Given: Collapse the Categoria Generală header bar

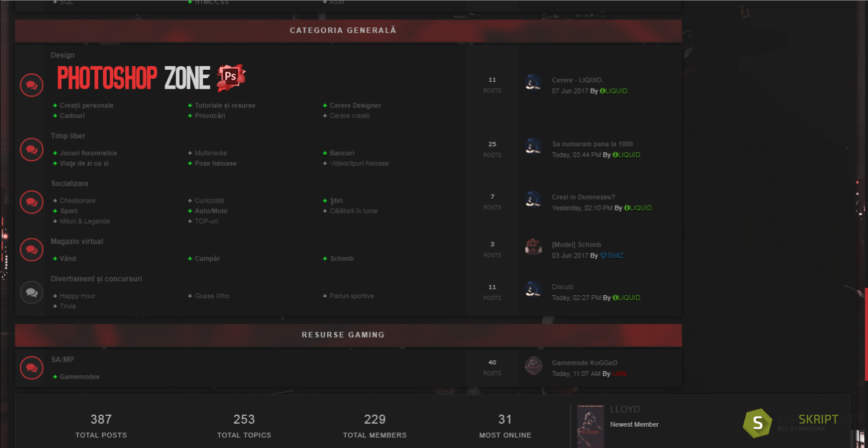Looking at the screenshot, I should (x=348, y=30).
